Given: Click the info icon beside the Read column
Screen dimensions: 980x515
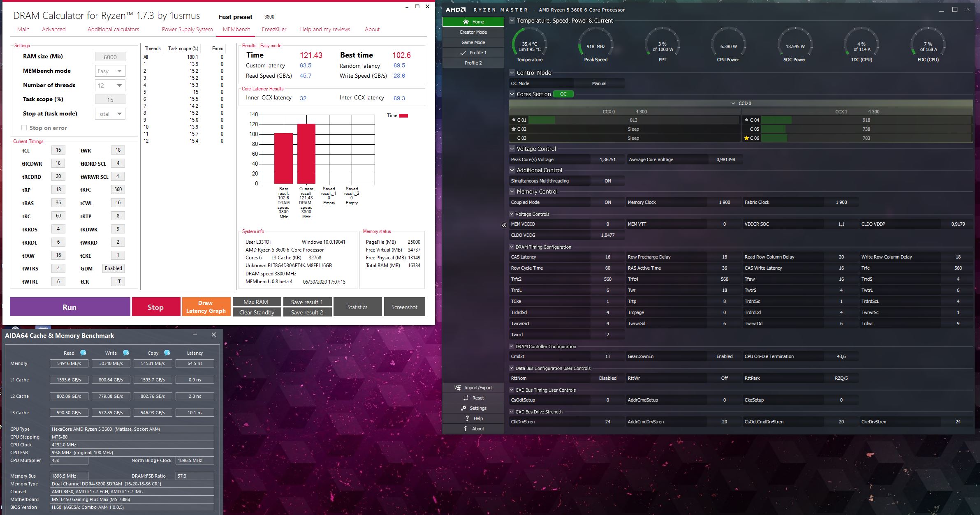Looking at the screenshot, I should pos(83,353).
